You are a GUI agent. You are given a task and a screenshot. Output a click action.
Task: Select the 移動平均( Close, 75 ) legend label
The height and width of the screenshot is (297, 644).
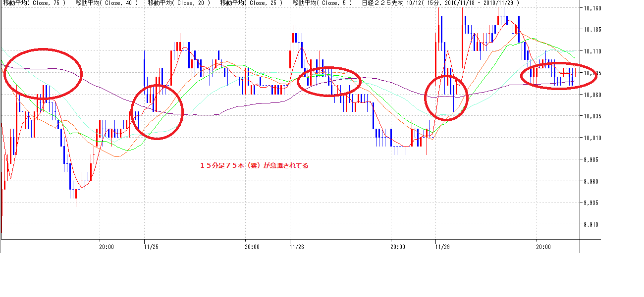tap(35, 3)
